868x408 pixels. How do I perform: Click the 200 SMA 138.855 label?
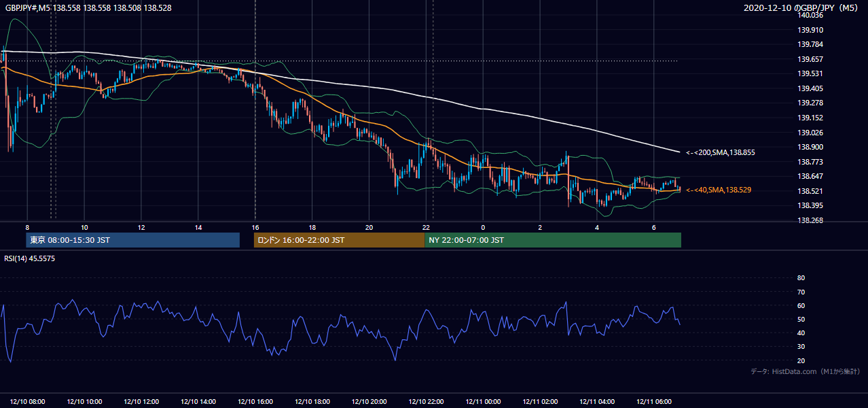coord(720,152)
